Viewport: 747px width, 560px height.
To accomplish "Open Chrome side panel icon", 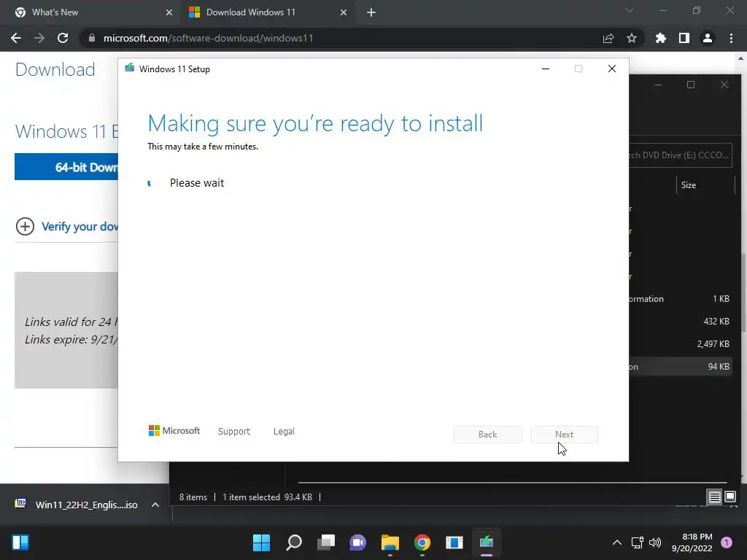I will click(684, 38).
